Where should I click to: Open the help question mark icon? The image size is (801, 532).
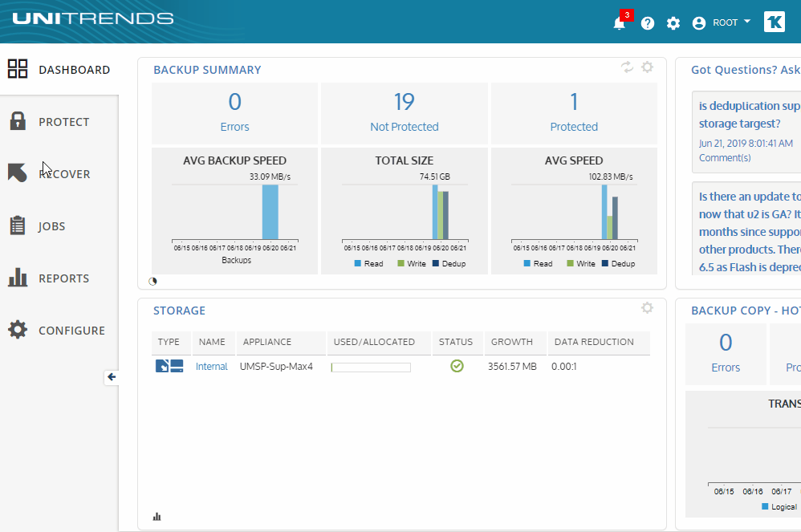[x=647, y=23]
